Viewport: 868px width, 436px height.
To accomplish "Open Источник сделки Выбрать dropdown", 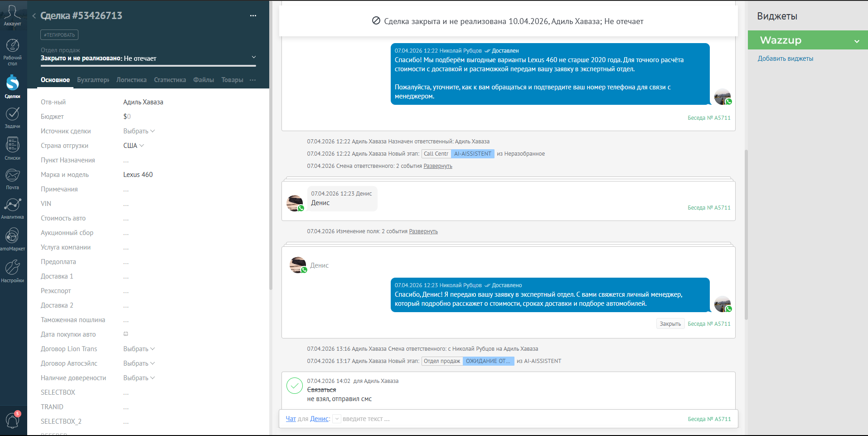I will tap(139, 131).
